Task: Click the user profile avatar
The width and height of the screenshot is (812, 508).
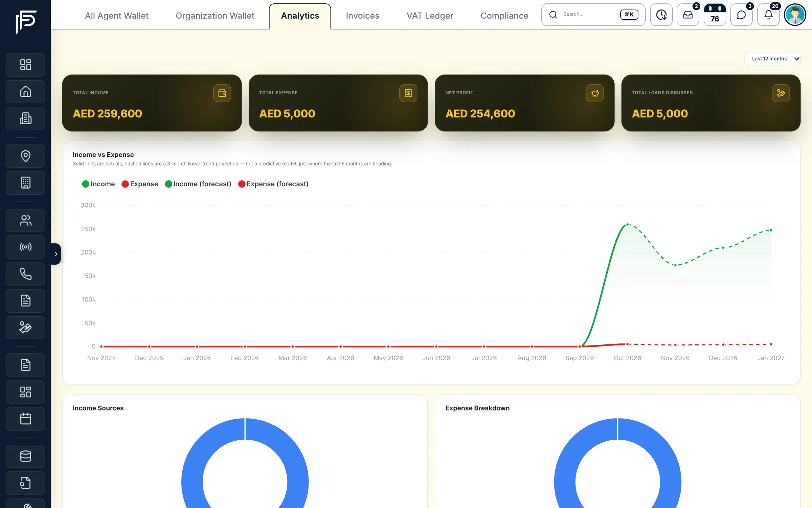Action: click(x=795, y=15)
